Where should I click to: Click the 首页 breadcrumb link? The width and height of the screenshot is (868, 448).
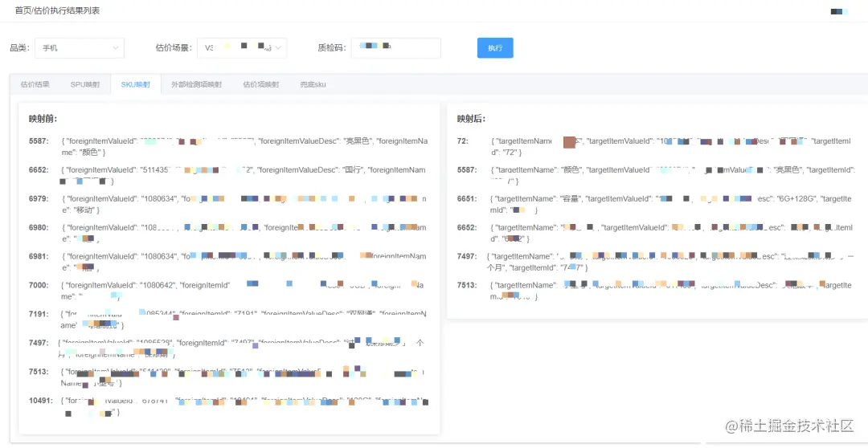[23, 10]
